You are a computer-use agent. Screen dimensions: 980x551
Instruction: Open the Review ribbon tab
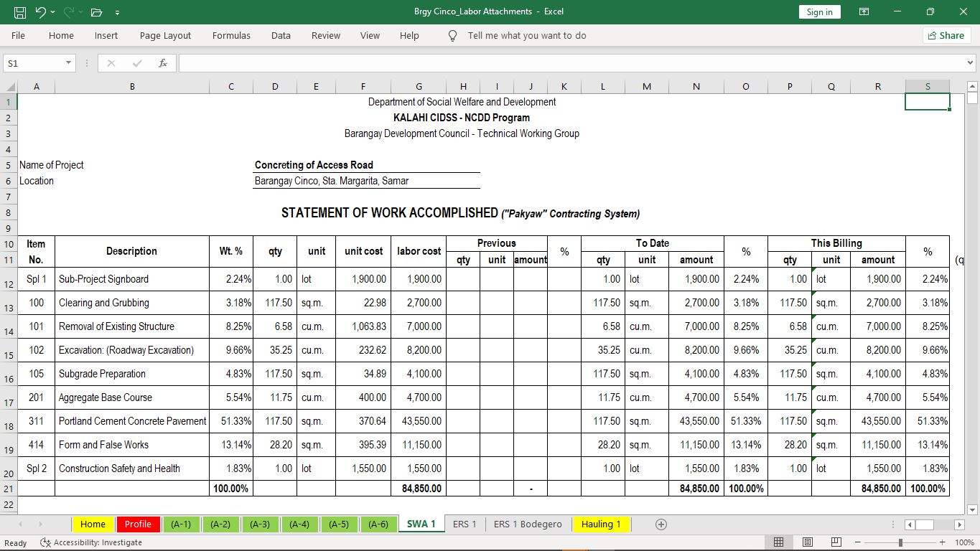coord(326,35)
